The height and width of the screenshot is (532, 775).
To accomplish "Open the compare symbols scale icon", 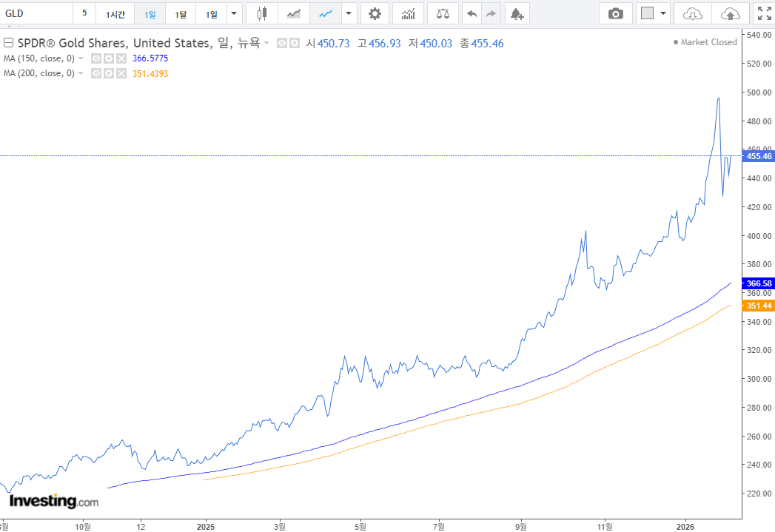I will point(443,13).
